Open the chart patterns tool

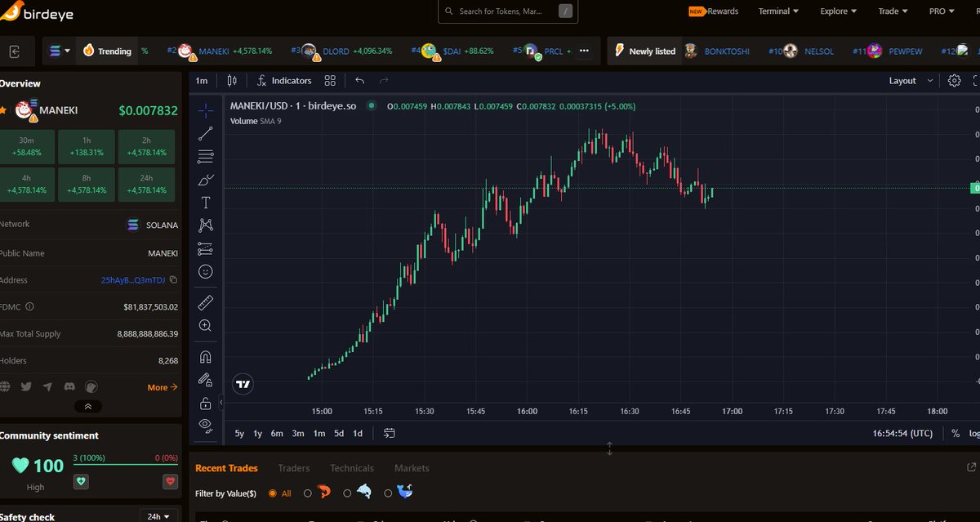pyautogui.click(x=206, y=225)
